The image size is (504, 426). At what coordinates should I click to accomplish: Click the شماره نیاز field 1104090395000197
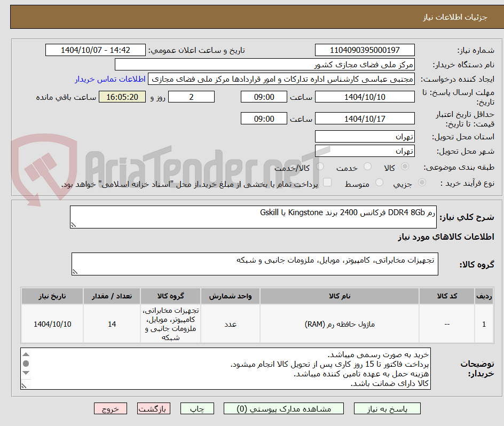(x=365, y=50)
